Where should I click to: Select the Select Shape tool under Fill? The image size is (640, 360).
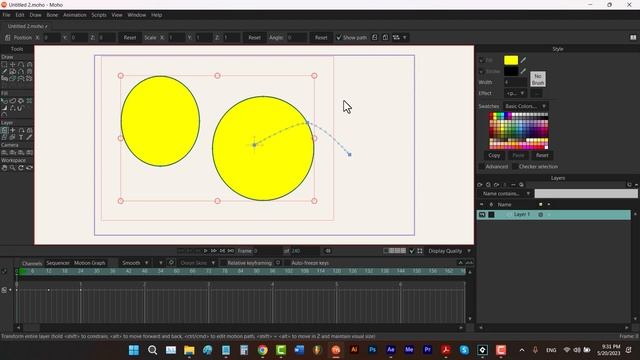click(4, 100)
